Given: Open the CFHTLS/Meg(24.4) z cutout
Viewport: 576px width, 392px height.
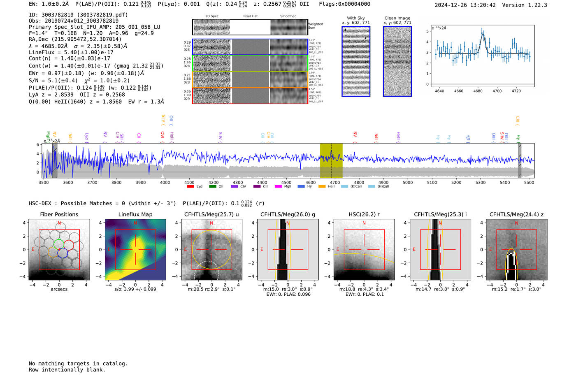Looking at the screenshot, I should [517, 250].
